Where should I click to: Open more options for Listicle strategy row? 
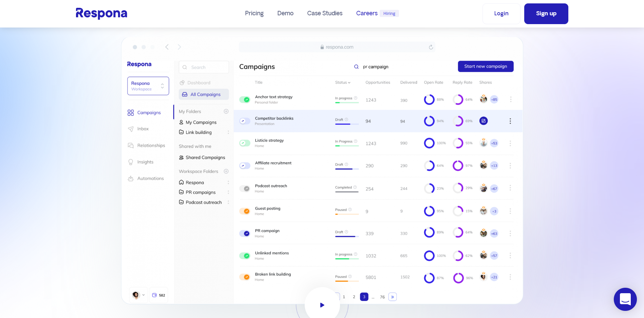point(510,143)
